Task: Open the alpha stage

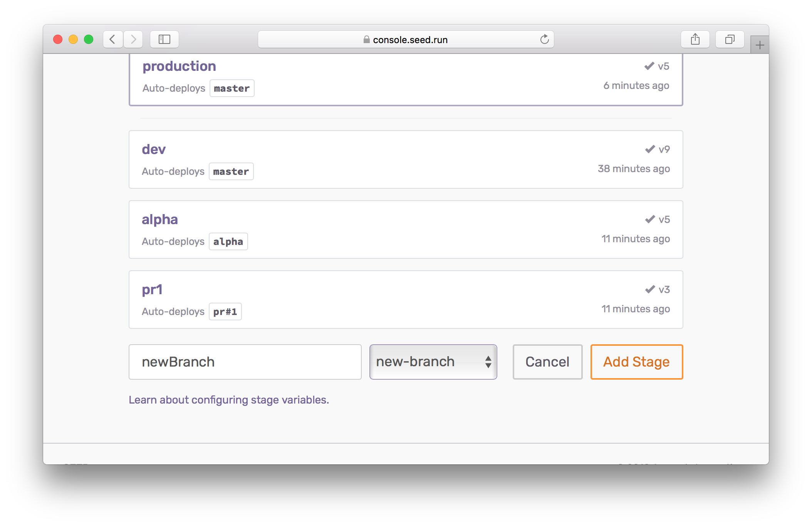Action: pos(160,219)
